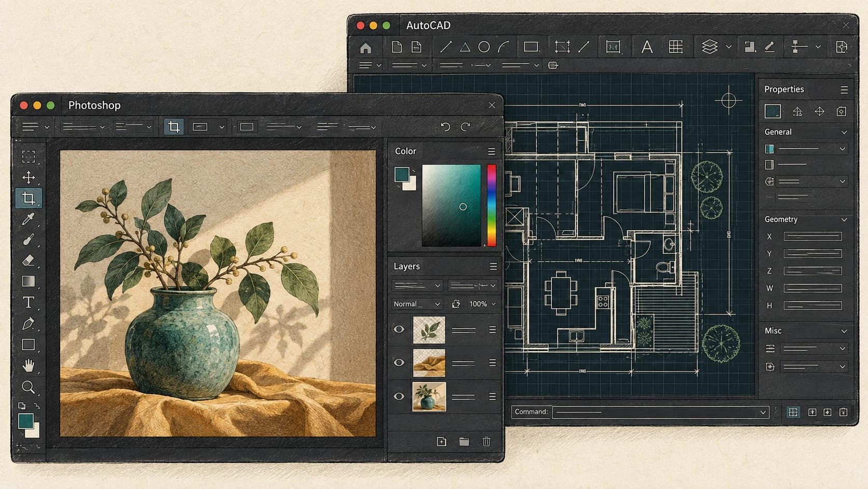Open the Normal blend mode dropdown
This screenshot has height=489, width=868.
(417, 304)
